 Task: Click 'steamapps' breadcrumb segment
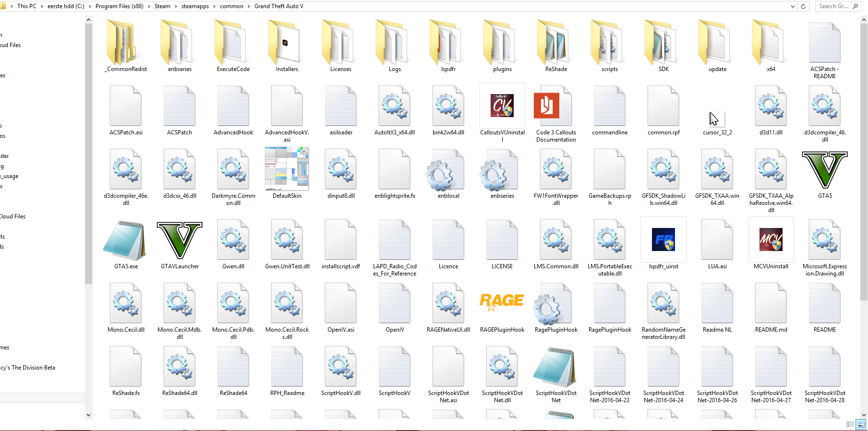coord(195,6)
